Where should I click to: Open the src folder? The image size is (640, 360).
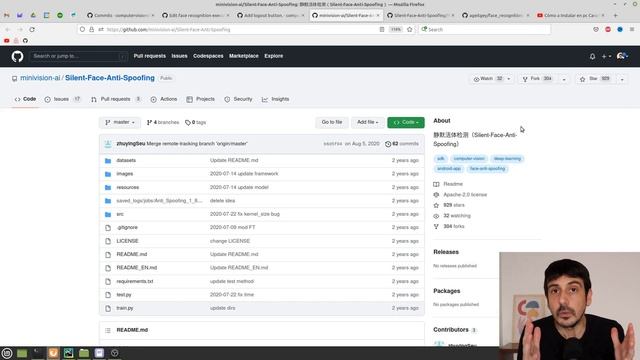120,214
